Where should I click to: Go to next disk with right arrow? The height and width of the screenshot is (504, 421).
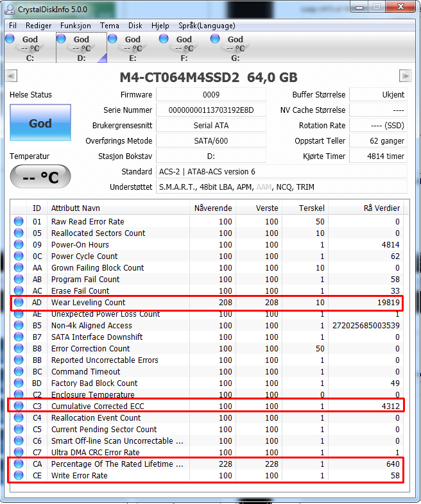click(x=405, y=76)
